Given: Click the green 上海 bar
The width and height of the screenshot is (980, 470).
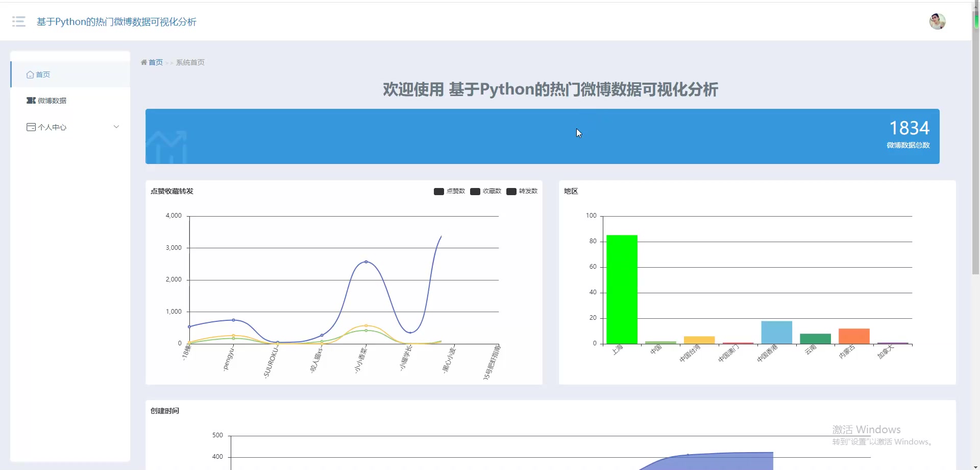Looking at the screenshot, I should (x=622, y=289).
